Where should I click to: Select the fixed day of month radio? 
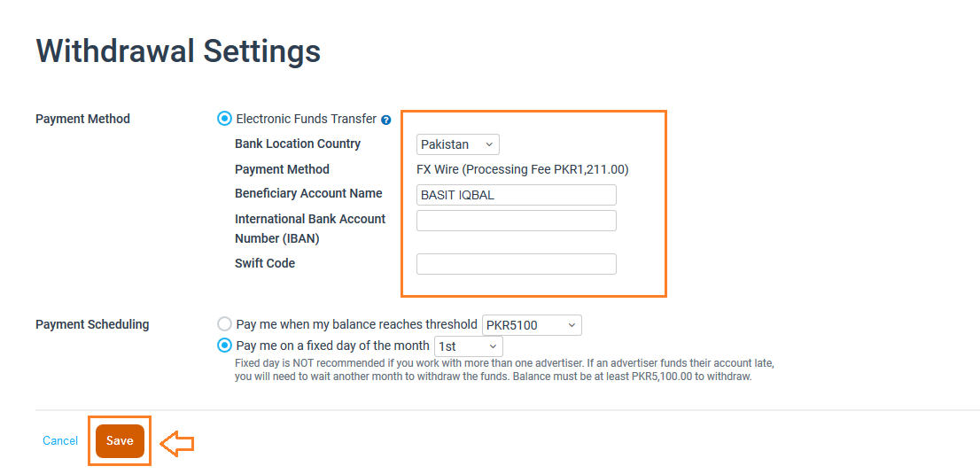click(x=224, y=346)
